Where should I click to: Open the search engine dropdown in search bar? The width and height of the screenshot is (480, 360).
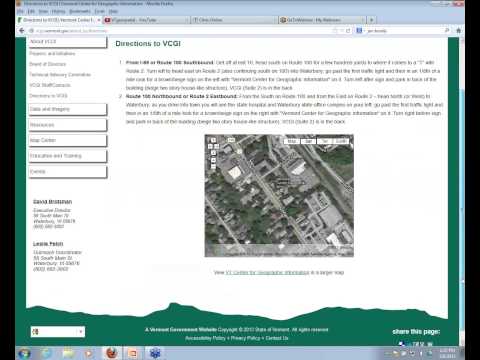click(360, 31)
